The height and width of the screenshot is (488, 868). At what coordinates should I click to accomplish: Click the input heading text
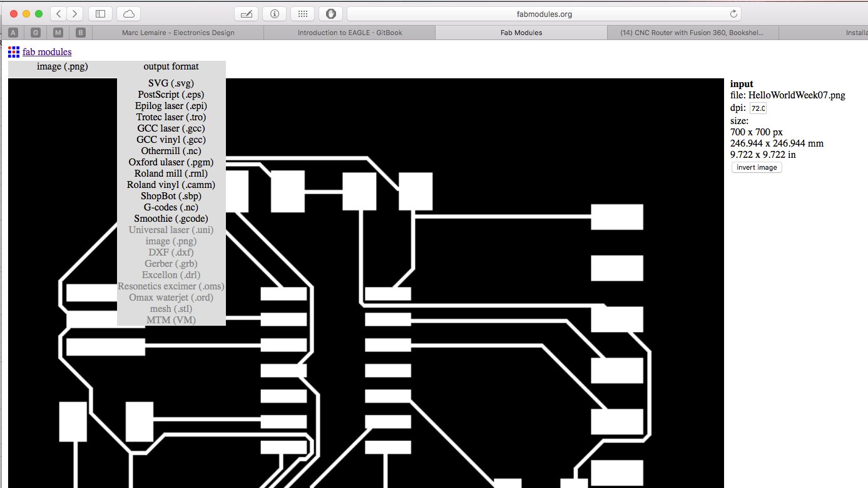point(742,84)
